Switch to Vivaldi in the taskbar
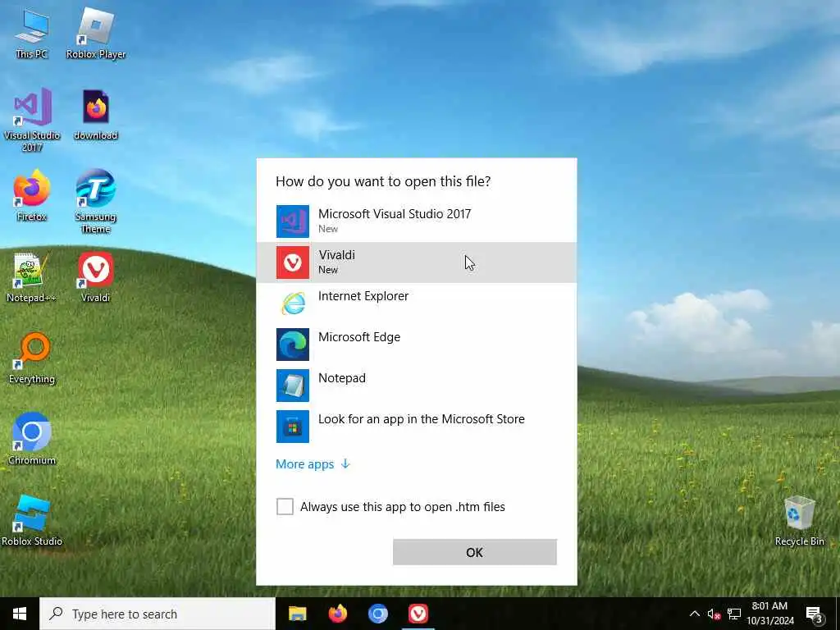This screenshot has width=840, height=630. point(418,614)
